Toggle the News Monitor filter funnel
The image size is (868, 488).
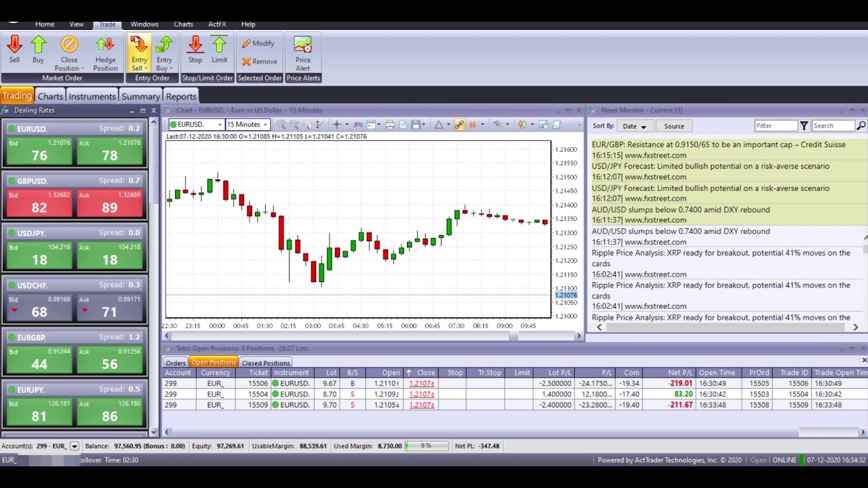click(804, 126)
